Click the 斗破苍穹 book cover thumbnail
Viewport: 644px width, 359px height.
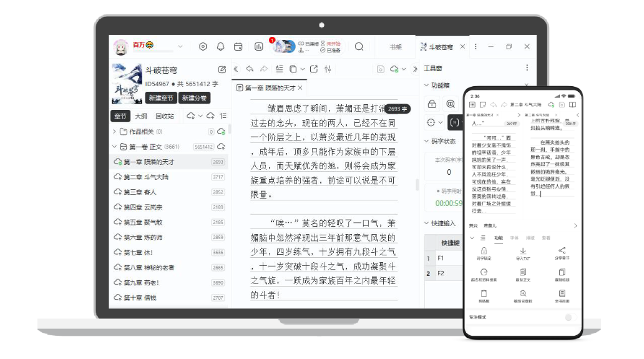[x=127, y=84]
